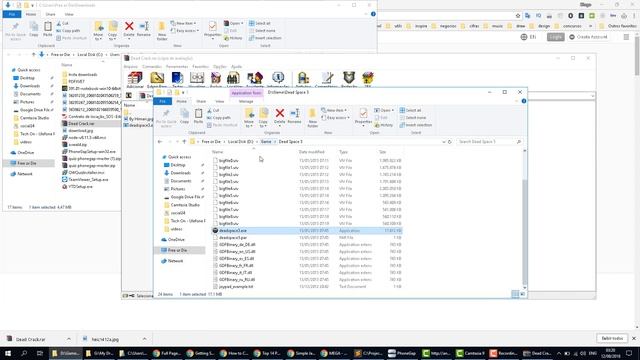The image size is (640, 360).
Task: Select OneDrive in Dead Space 3 navigation pane
Action: (176, 240)
